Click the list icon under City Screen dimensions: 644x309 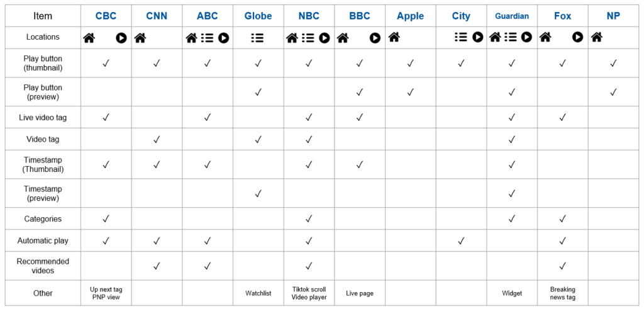(461, 37)
